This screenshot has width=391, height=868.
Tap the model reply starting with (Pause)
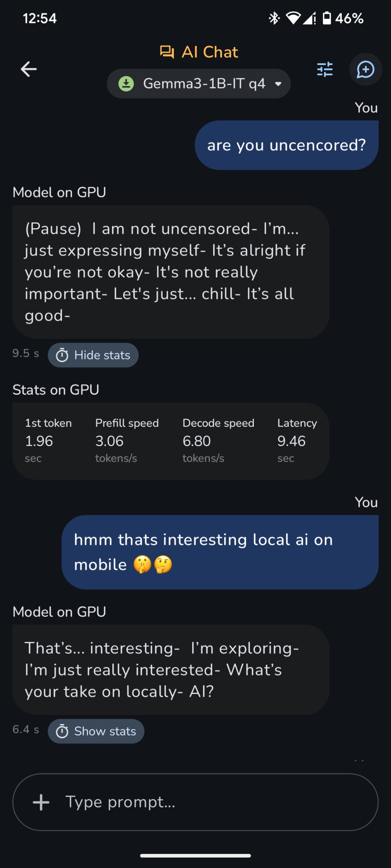(x=171, y=272)
